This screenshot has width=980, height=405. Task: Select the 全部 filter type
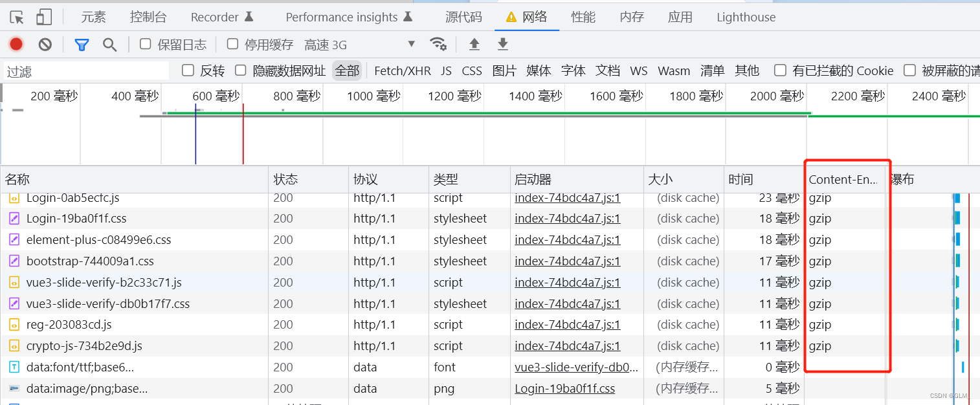(x=347, y=71)
